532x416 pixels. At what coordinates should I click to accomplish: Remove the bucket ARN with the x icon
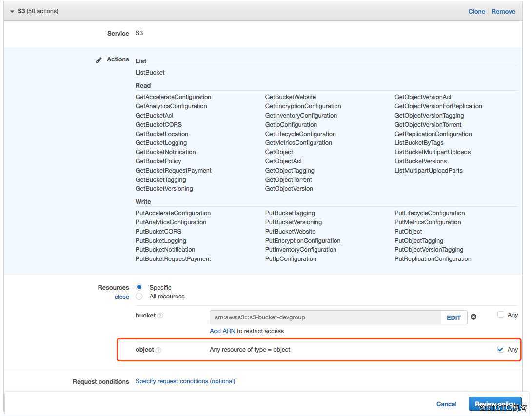click(473, 317)
